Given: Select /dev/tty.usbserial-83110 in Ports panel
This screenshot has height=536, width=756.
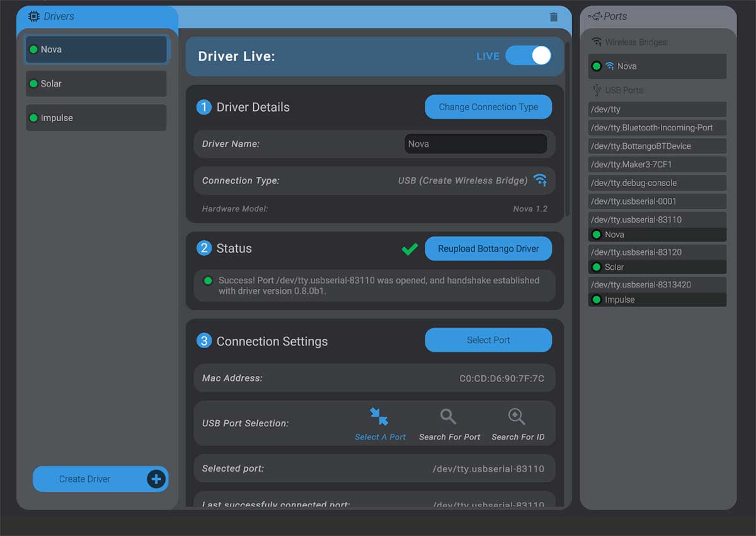Looking at the screenshot, I should (x=657, y=219).
